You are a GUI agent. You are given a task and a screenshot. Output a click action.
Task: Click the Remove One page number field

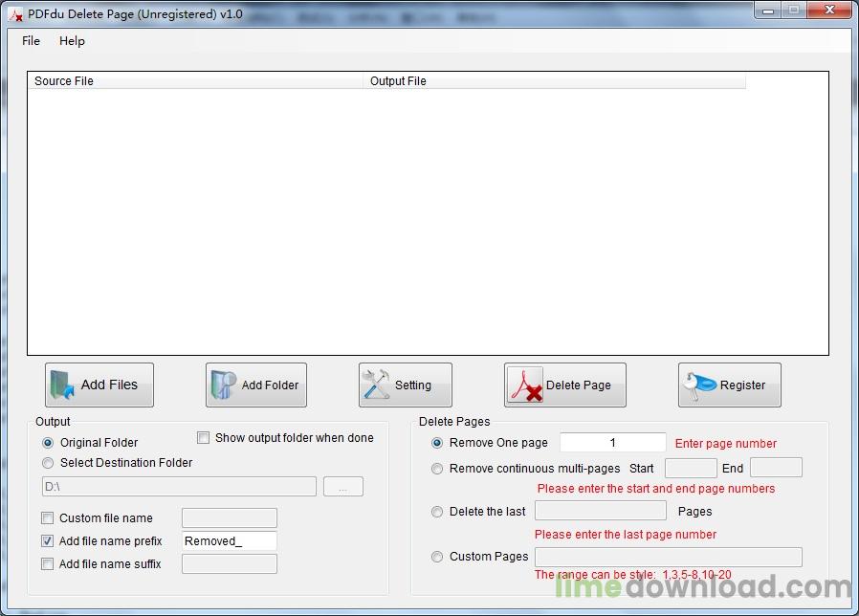pyautogui.click(x=613, y=442)
